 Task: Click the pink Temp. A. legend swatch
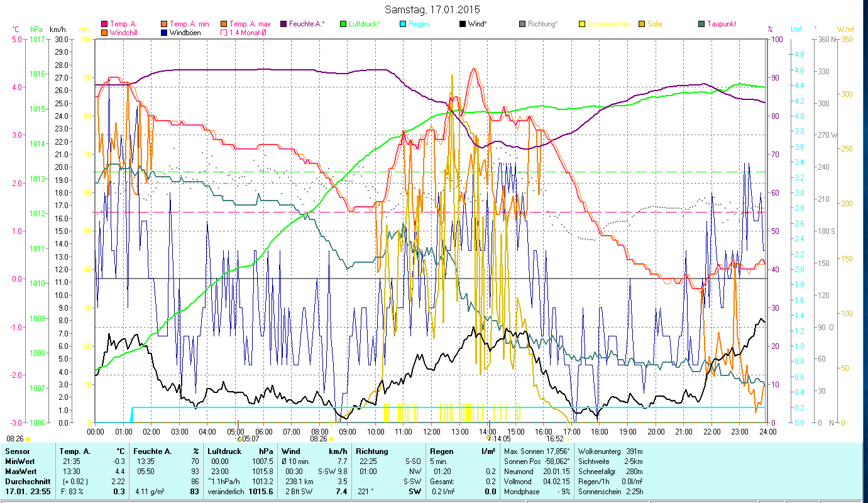[x=104, y=25]
